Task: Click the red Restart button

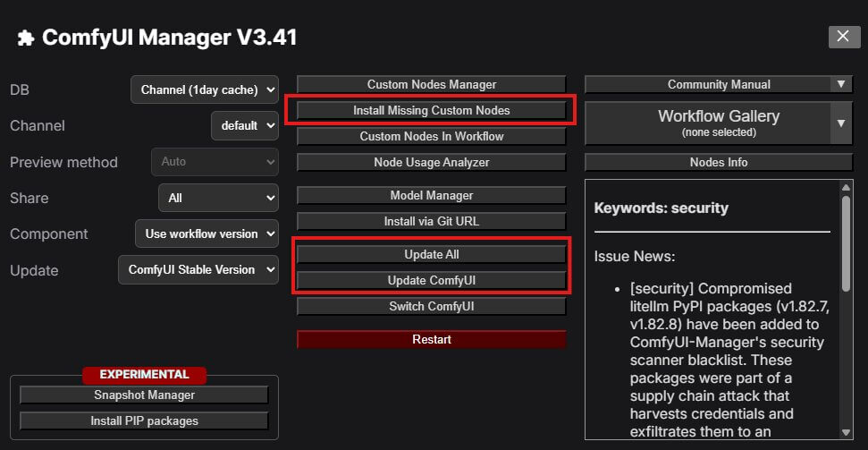Action: [x=431, y=340]
